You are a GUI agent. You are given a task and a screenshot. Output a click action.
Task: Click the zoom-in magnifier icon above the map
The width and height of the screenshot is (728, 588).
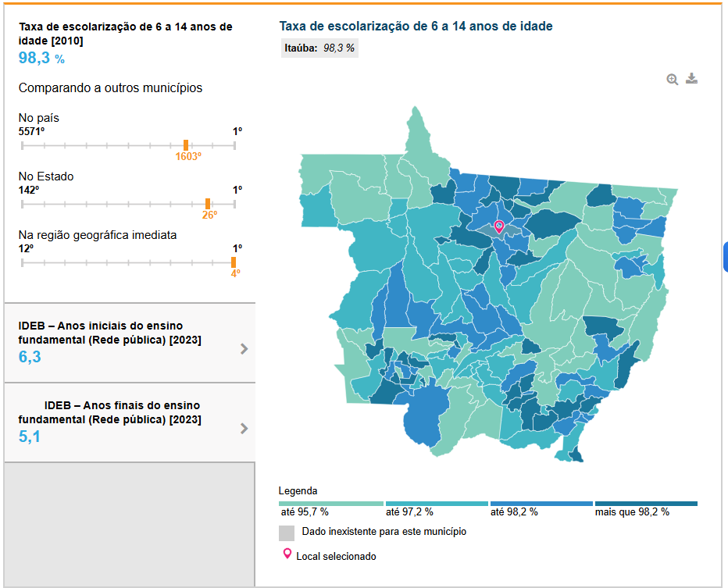click(672, 79)
